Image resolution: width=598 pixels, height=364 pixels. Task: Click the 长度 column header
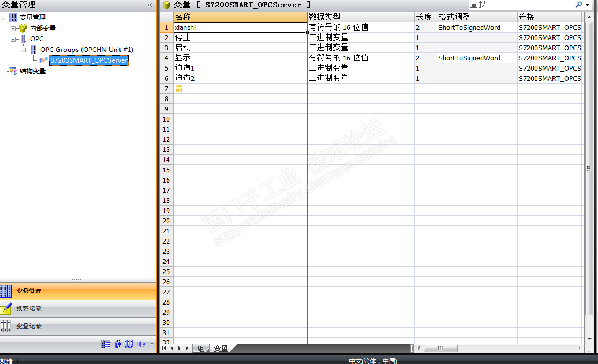(425, 17)
